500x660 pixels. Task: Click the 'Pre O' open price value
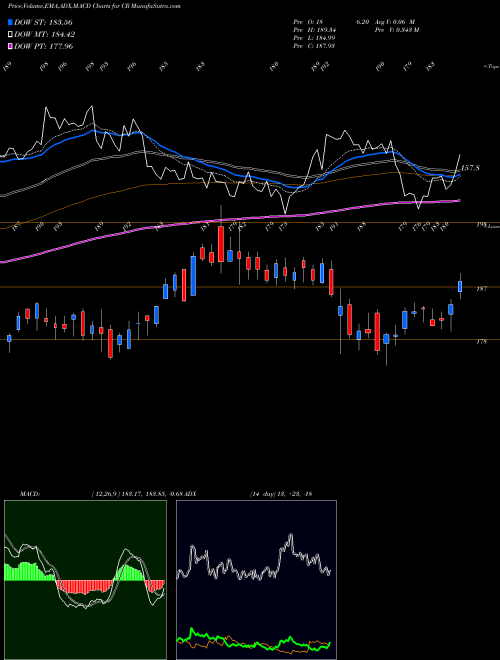[x=308, y=22]
